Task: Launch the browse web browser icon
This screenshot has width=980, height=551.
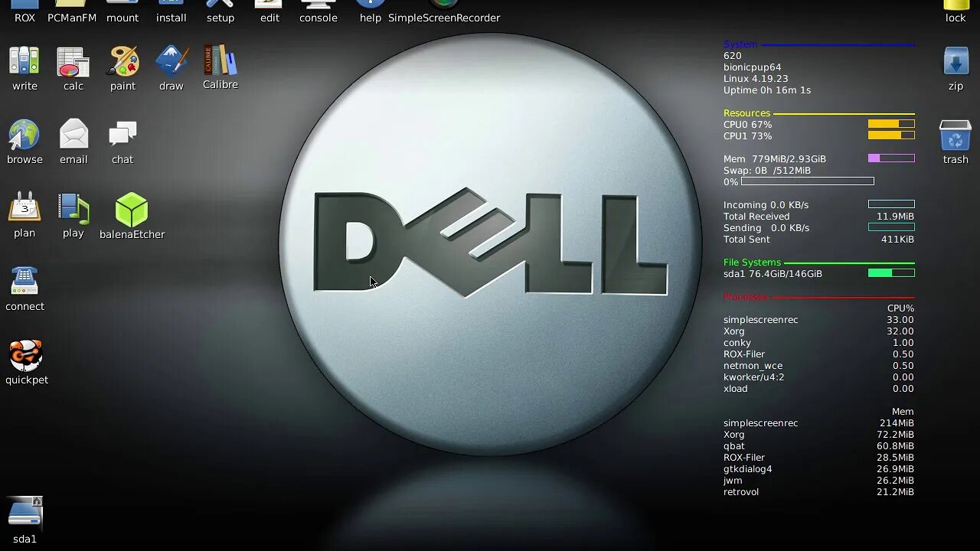Action: pos(24,135)
